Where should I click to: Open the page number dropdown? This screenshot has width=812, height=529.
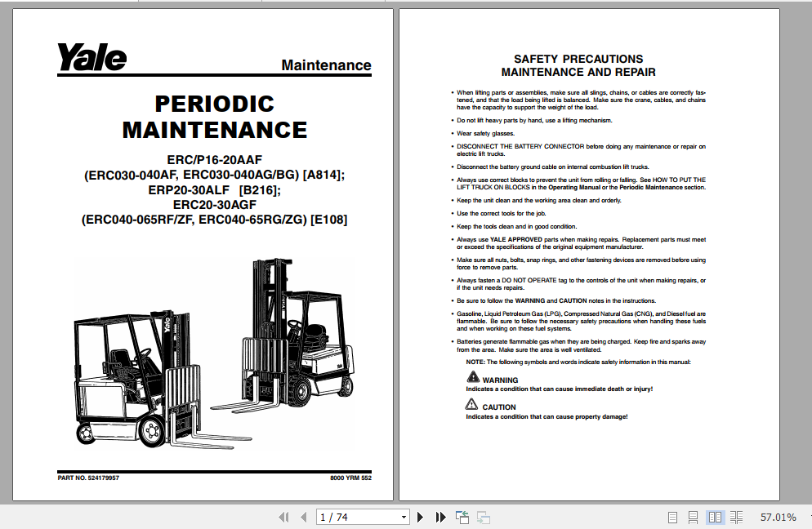(404, 517)
